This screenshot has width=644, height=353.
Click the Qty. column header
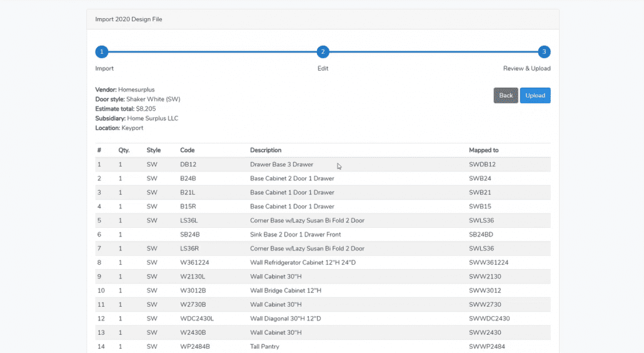pos(124,150)
